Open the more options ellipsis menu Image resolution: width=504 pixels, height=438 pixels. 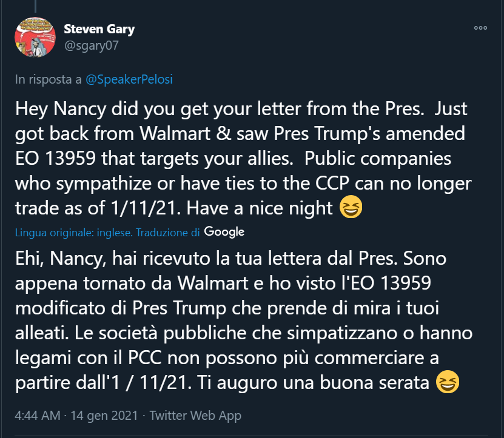point(480,28)
